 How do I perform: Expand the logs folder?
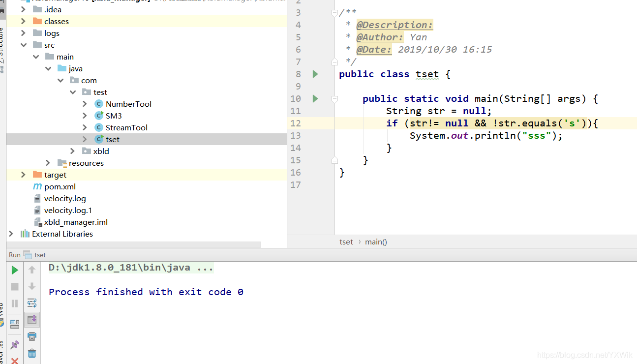point(23,33)
